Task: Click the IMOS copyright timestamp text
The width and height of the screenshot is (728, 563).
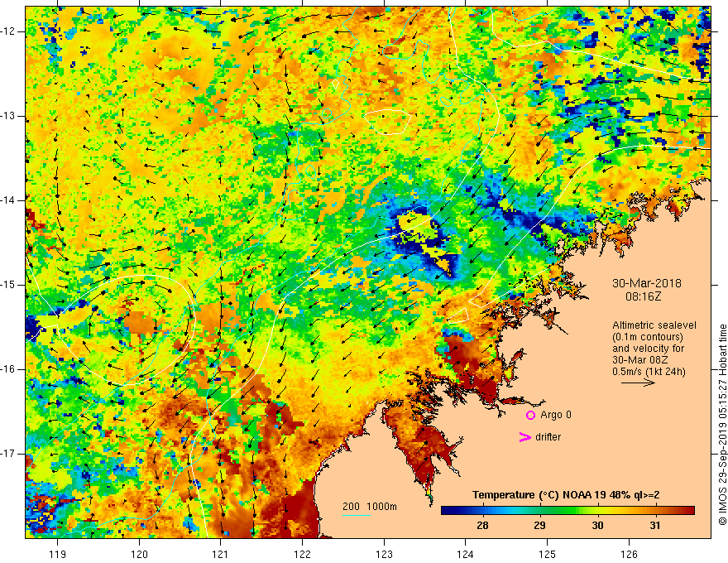Action: pyautogui.click(x=722, y=425)
